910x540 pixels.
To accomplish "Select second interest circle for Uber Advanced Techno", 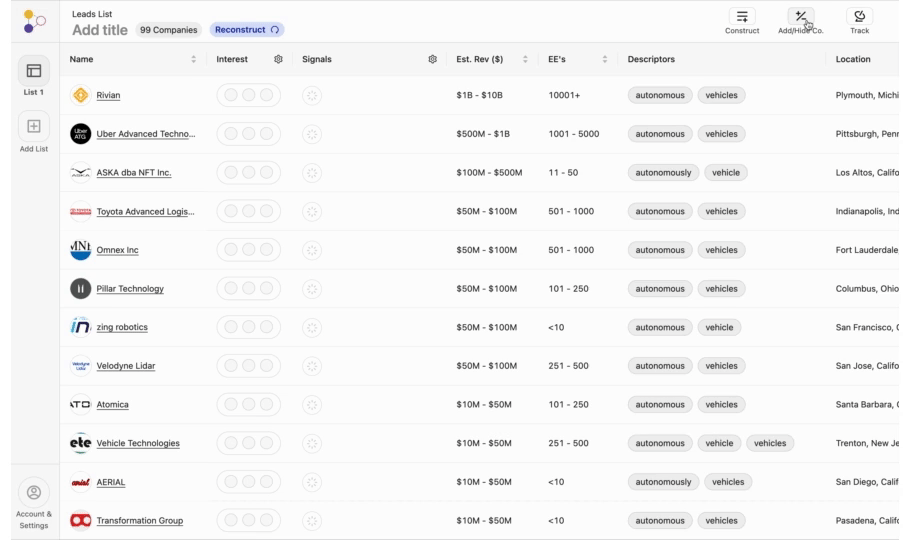I will (248, 134).
